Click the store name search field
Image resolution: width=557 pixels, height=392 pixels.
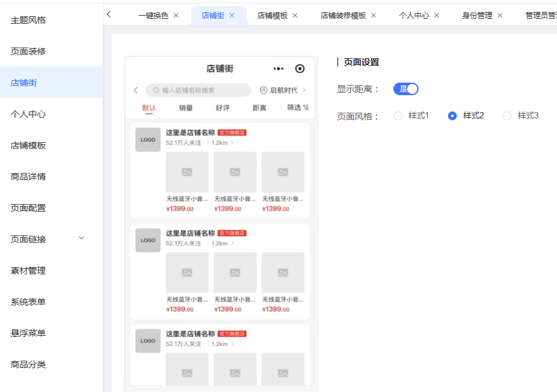point(198,90)
